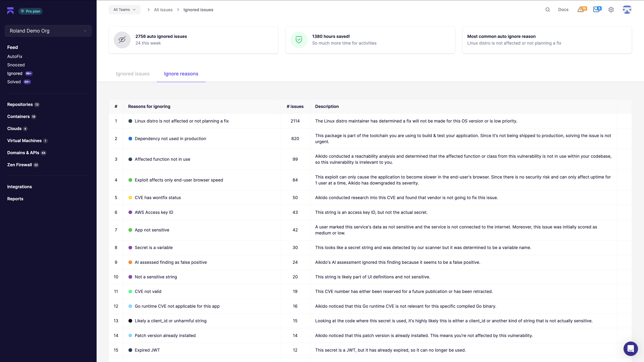Switch to the Ignored issues tab
The height and width of the screenshot is (362, 644).
132,74
